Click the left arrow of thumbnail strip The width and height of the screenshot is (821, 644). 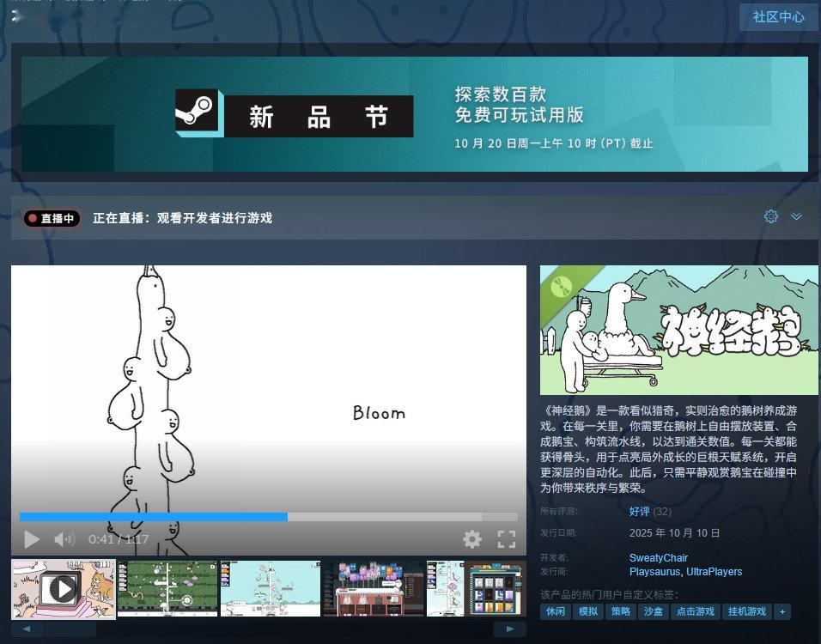27,629
